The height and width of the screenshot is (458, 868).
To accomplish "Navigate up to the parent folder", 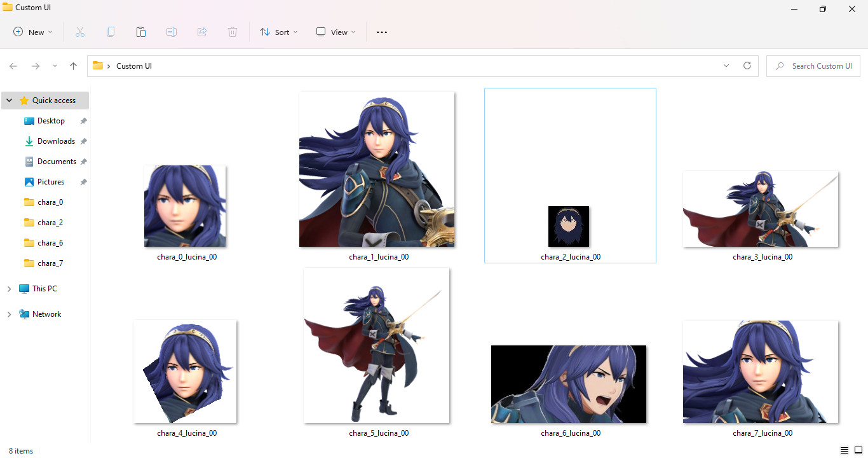I will pyautogui.click(x=73, y=66).
